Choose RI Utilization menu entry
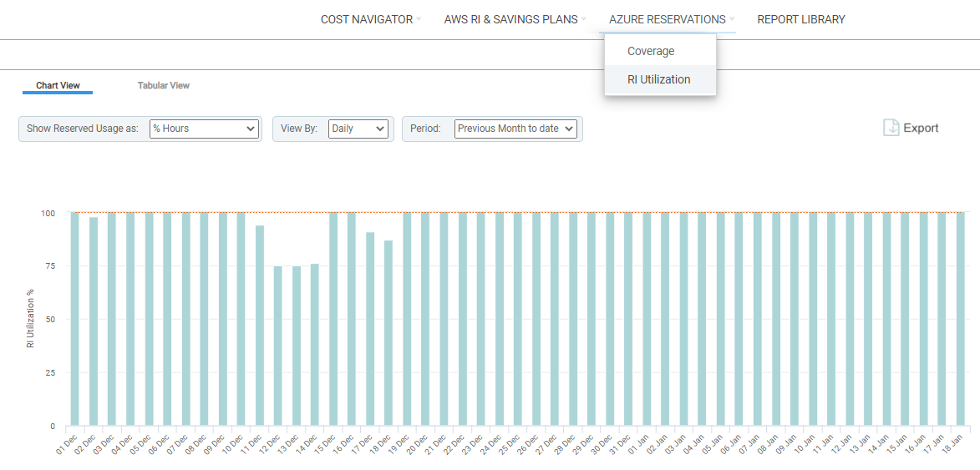 pos(659,80)
